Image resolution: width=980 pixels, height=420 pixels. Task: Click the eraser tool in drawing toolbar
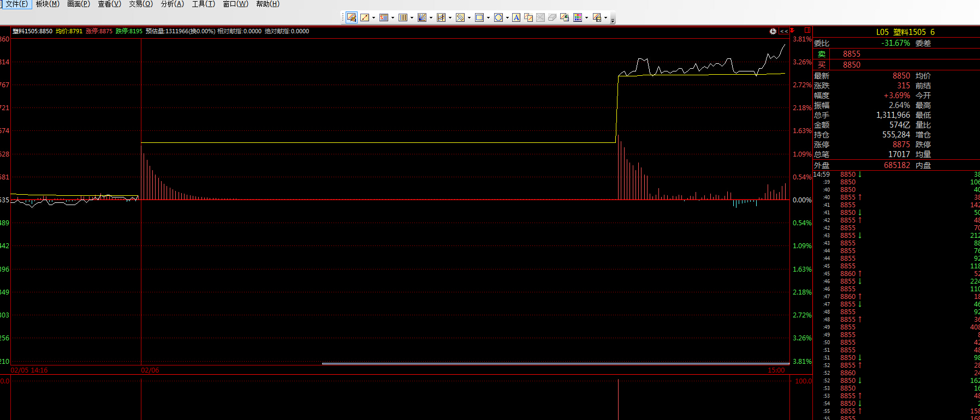552,17
